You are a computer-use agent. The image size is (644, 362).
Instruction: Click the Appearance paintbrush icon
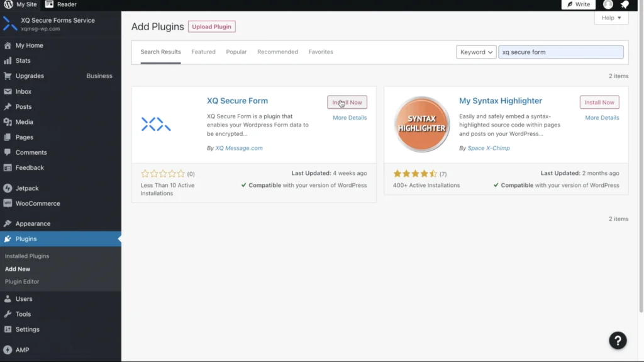(8, 223)
